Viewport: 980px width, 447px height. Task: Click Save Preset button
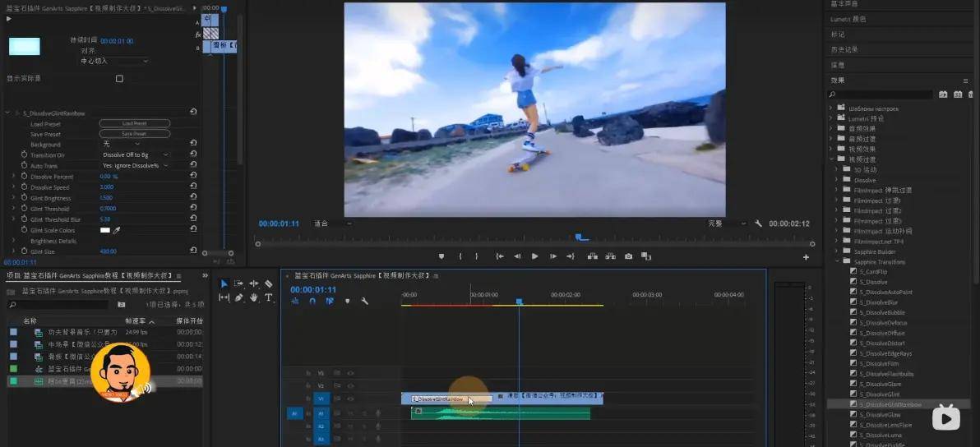[134, 134]
